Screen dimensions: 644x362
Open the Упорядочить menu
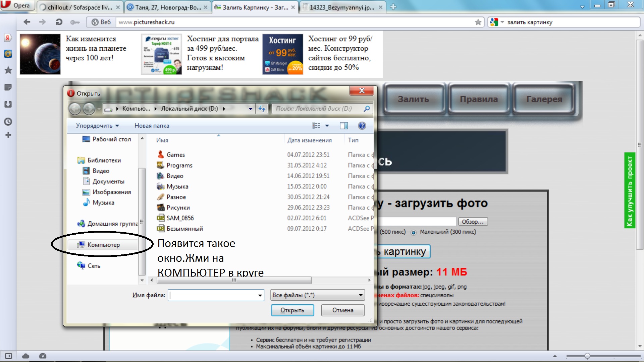pos(97,126)
